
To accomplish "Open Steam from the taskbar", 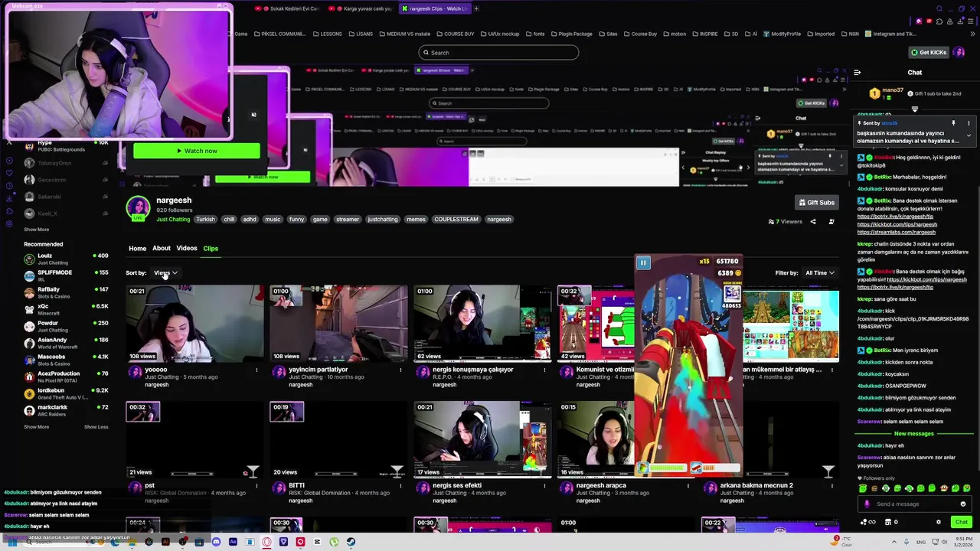I will tap(351, 542).
